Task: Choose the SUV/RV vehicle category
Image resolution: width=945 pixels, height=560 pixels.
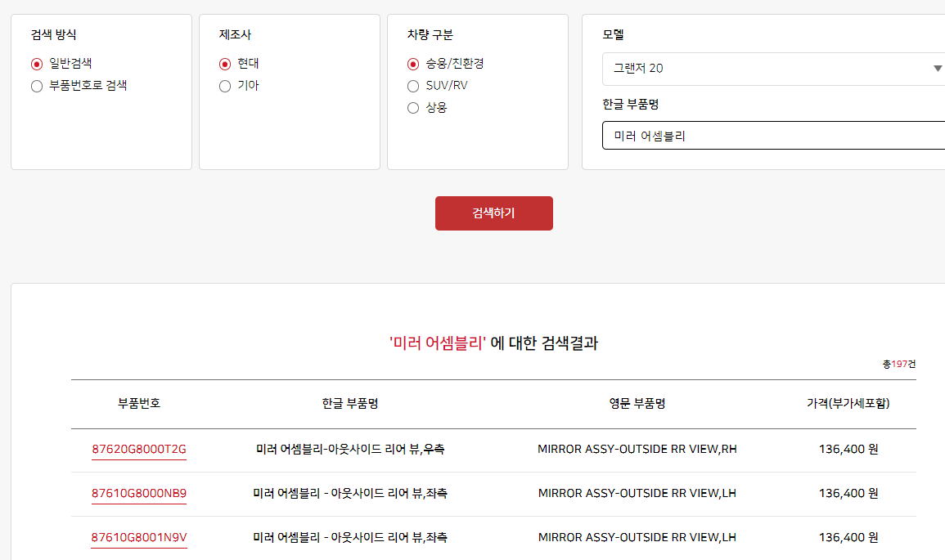Action: tap(413, 85)
